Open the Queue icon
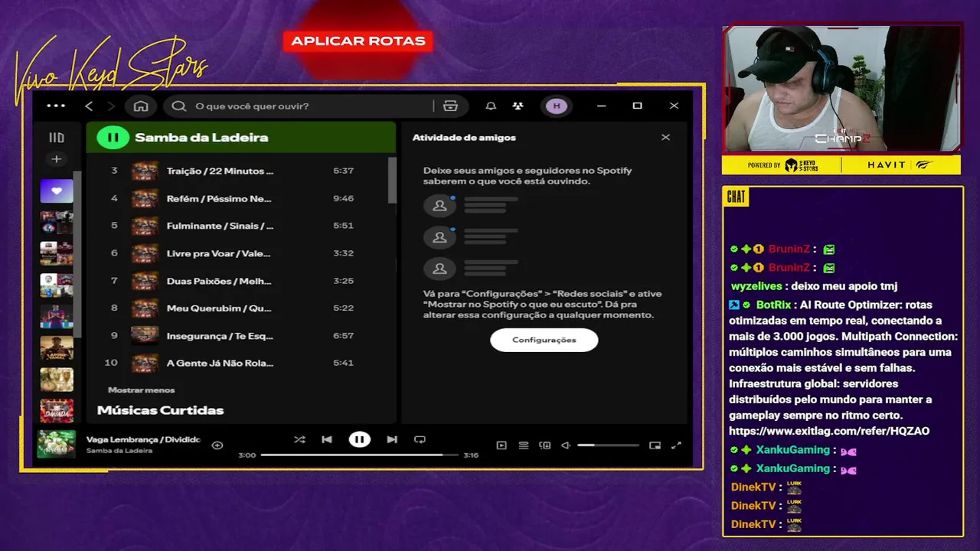Viewport: 980px width, 551px height. pyautogui.click(x=524, y=445)
